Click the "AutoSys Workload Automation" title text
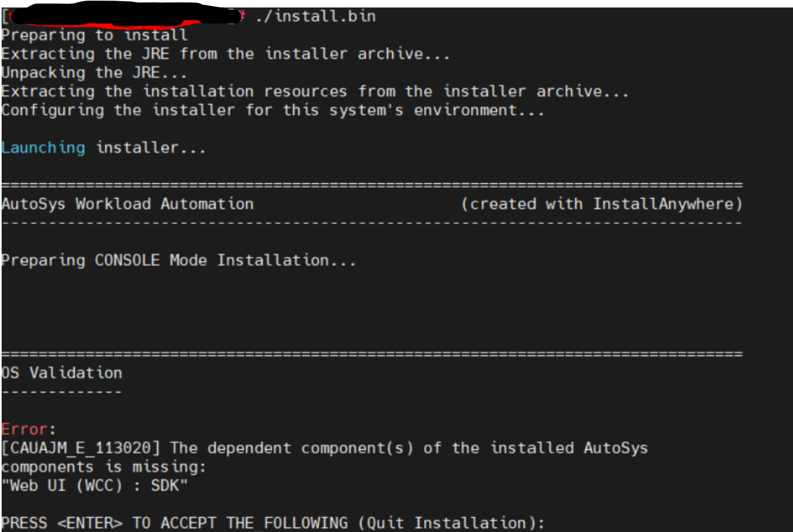Image resolution: width=793 pixels, height=532 pixels. pos(128,204)
